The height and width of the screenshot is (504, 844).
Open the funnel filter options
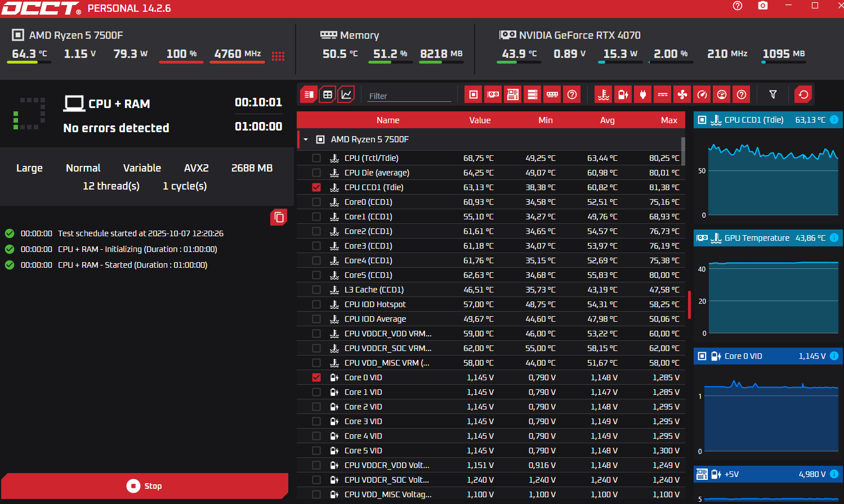[773, 94]
